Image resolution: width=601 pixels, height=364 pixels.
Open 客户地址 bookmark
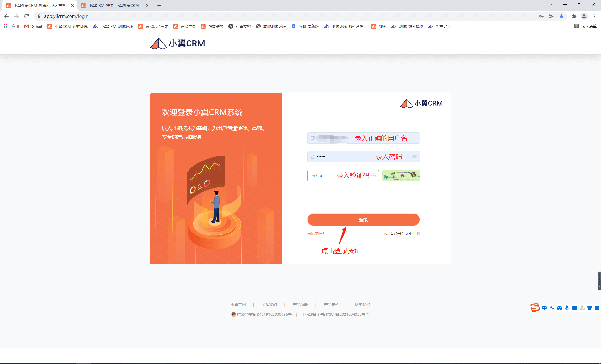pyautogui.click(x=440, y=27)
